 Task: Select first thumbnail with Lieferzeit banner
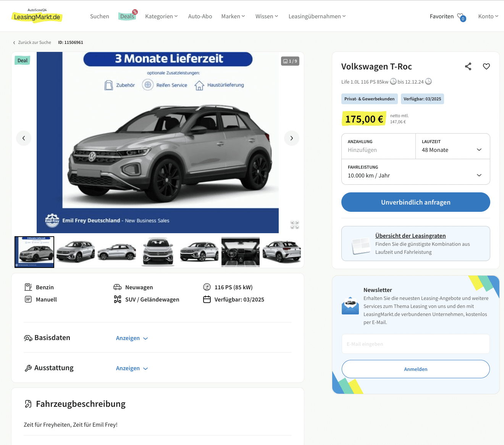click(x=34, y=252)
